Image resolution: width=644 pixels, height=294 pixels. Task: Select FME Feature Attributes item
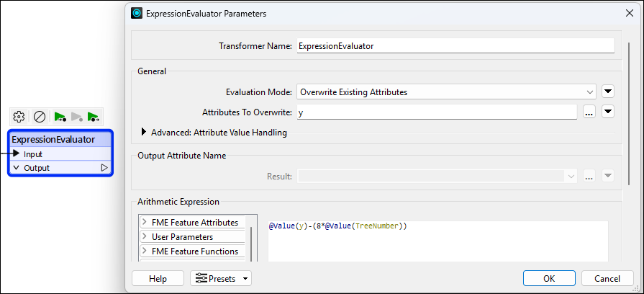(195, 223)
